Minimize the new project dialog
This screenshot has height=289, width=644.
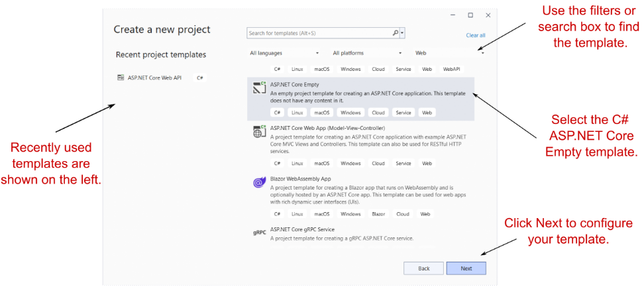(453, 15)
